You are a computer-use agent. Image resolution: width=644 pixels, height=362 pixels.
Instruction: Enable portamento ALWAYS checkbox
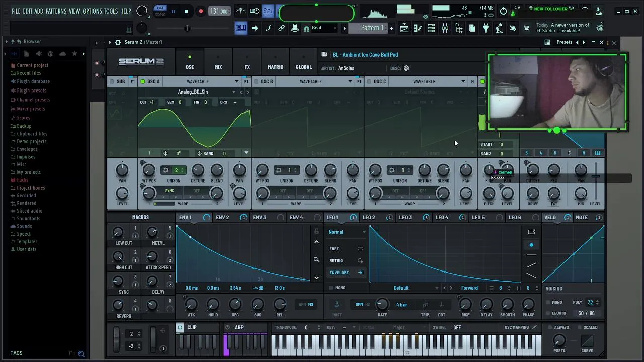549,327
